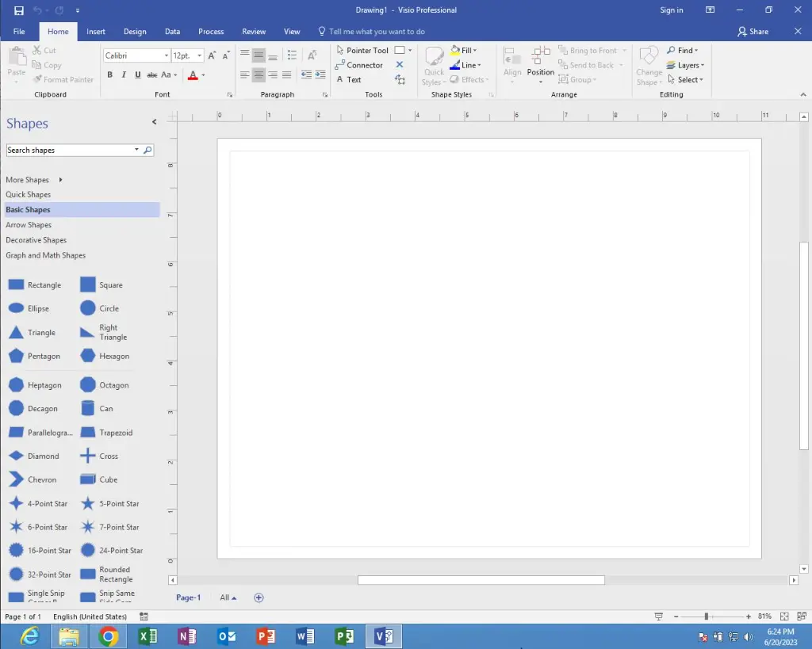Click the Increase Font Size icon
Screen dimensions: 812x649
212,55
